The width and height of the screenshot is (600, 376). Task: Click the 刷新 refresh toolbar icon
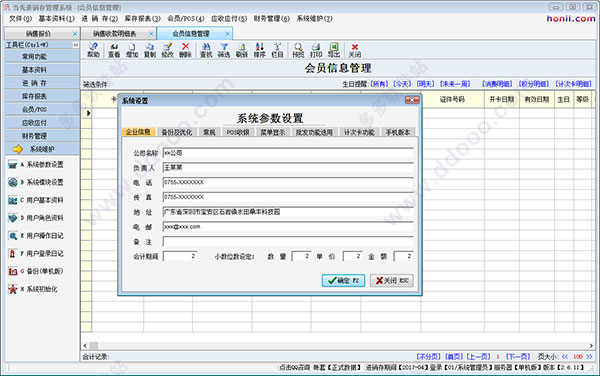point(241,50)
